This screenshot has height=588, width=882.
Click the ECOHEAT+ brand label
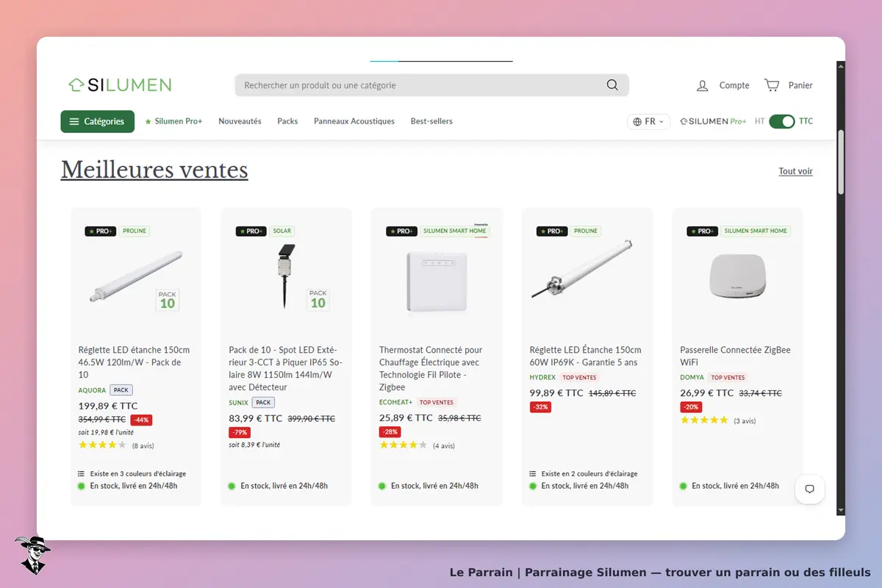pos(396,403)
